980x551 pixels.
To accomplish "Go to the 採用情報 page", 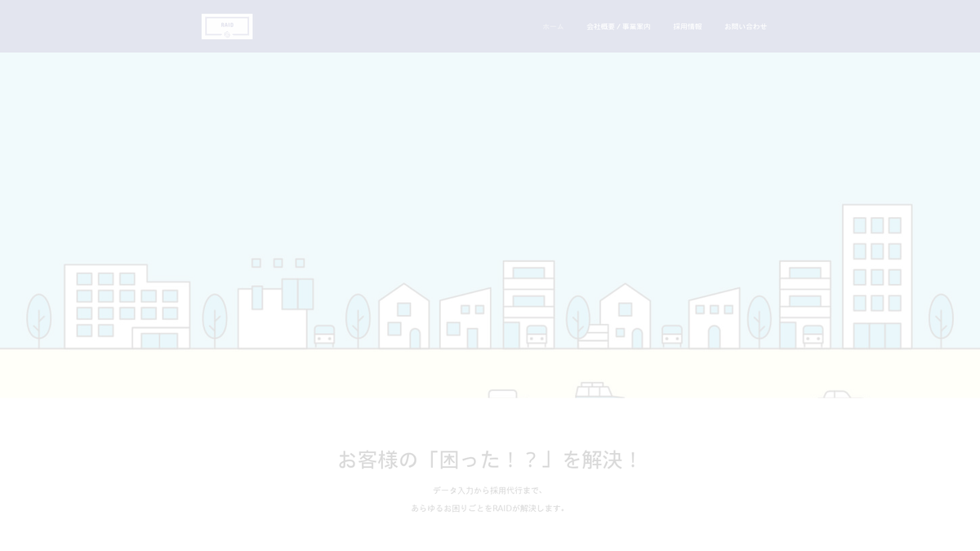I will pyautogui.click(x=688, y=27).
